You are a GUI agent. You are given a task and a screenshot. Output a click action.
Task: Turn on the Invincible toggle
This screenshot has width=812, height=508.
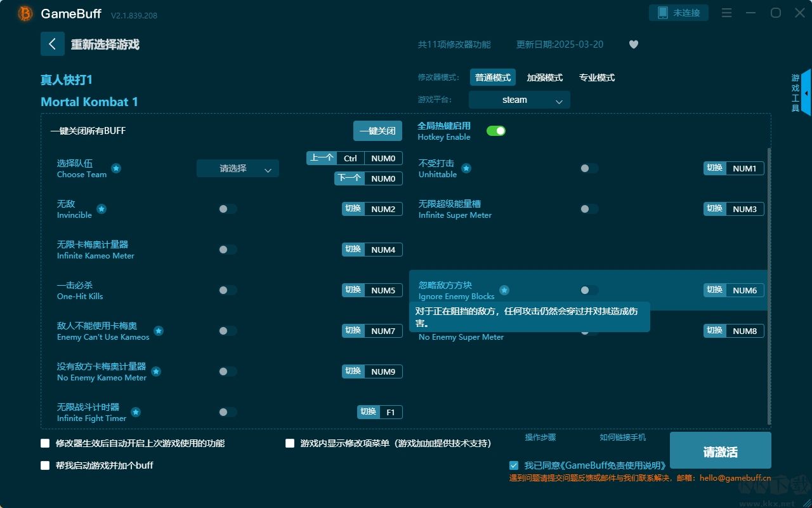click(x=228, y=208)
